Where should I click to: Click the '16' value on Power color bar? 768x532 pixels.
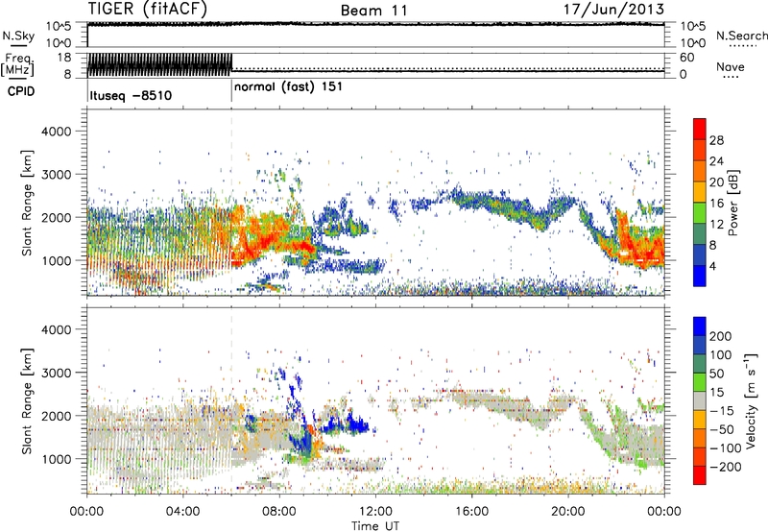pyautogui.click(x=716, y=204)
